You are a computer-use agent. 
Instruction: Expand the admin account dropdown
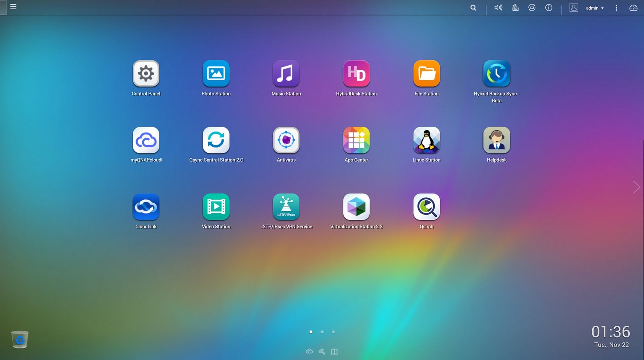[x=595, y=8]
